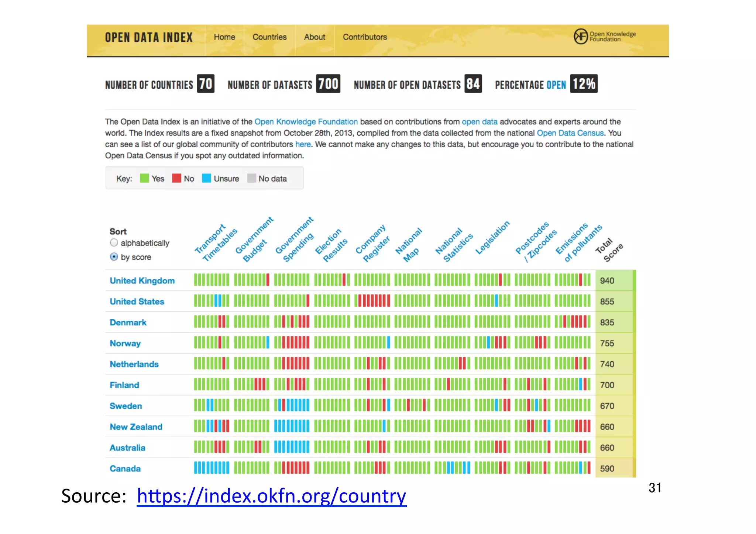Image resolution: width=756 pixels, height=534 pixels.
Task: Click United States Company Register bar group
Action: click(372, 300)
